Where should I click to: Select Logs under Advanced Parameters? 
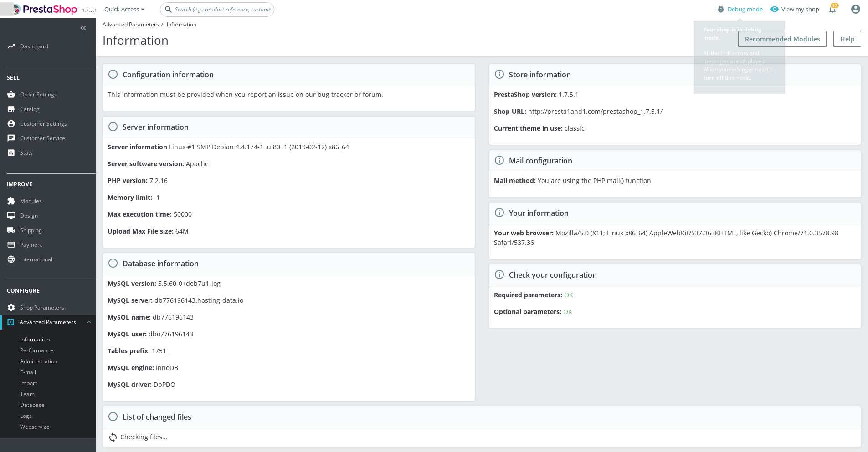[26, 416]
